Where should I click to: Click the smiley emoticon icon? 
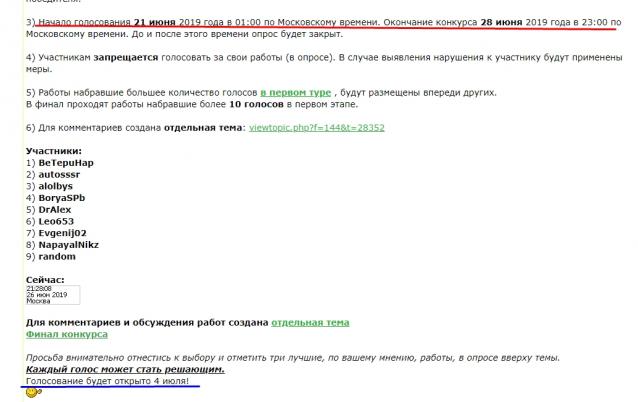tap(33, 393)
